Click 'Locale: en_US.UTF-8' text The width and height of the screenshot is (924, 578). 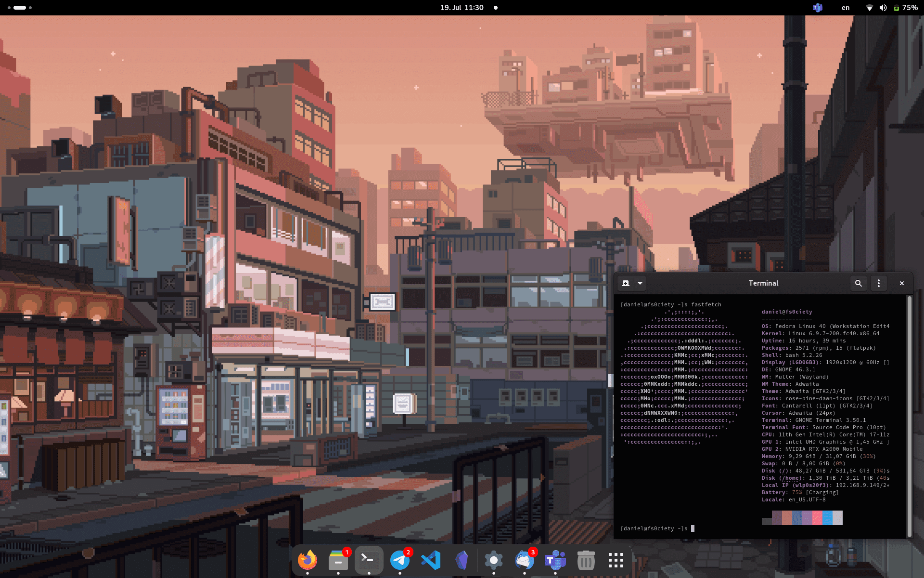click(x=794, y=499)
